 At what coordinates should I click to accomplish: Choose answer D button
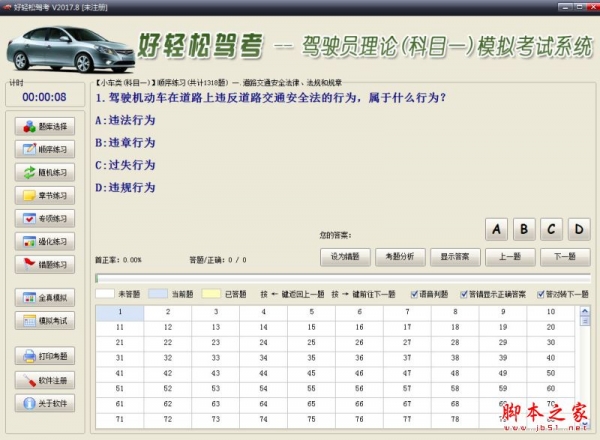577,229
